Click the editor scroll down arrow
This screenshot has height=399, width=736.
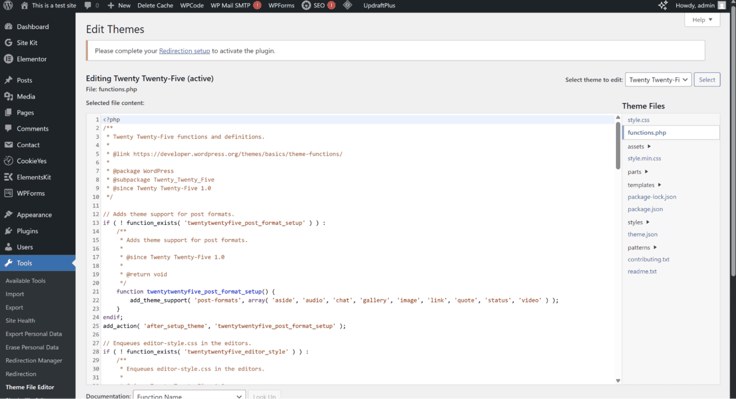point(618,381)
